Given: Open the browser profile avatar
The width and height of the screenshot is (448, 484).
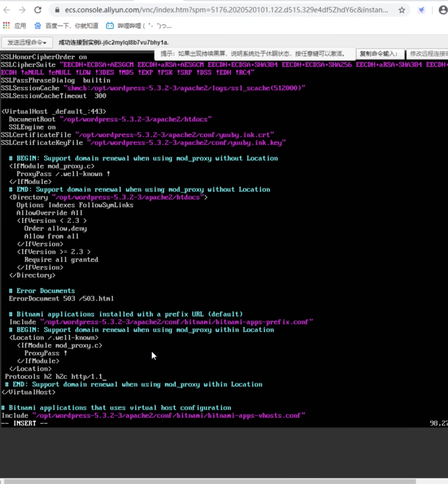Looking at the screenshot, I should pos(443,10).
